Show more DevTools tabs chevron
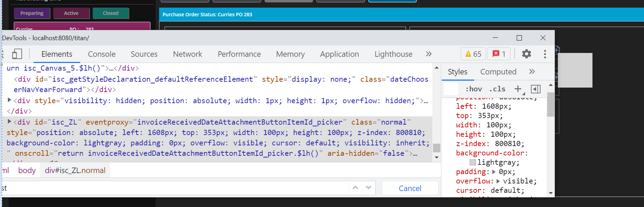 pyautogui.click(x=429, y=54)
